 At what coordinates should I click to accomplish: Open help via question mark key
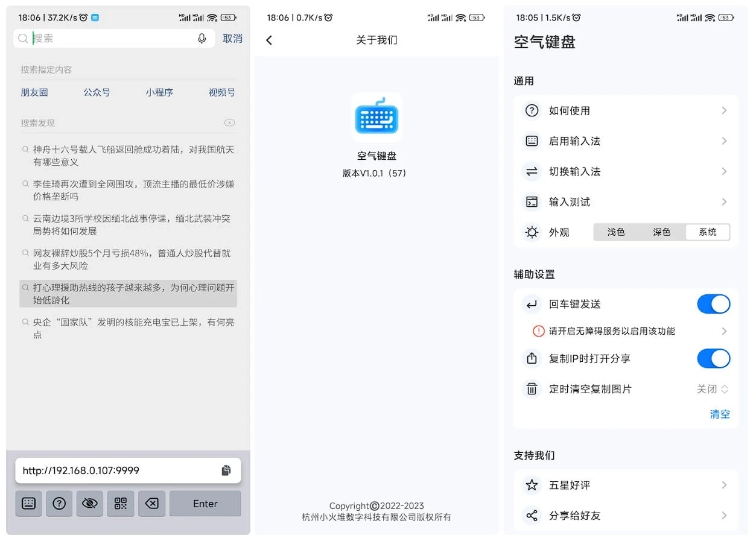pos(59,504)
